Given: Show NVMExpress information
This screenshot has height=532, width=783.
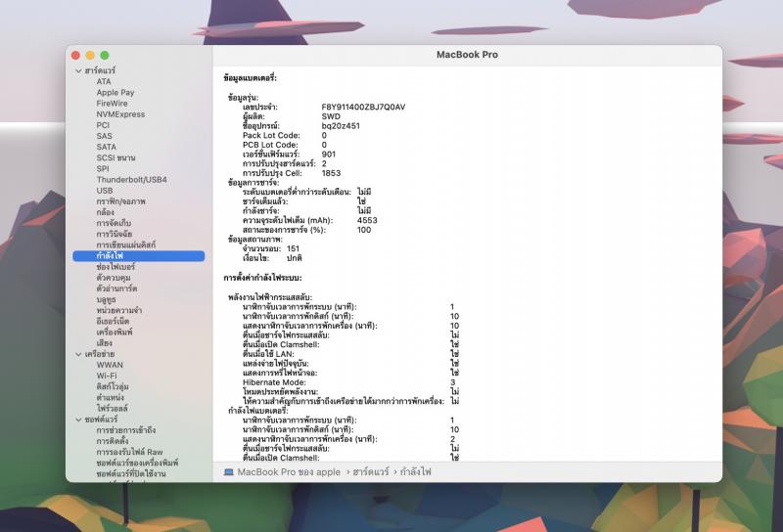Looking at the screenshot, I should point(120,114).
